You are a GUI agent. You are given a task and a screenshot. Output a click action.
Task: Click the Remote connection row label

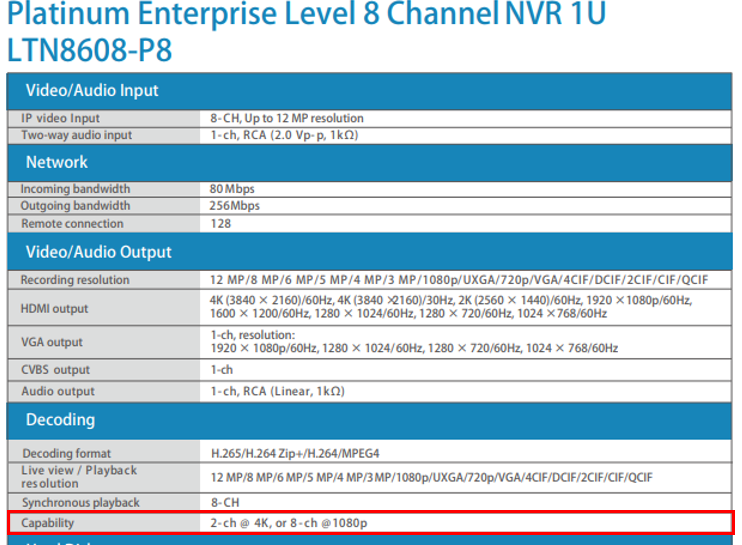[x=72, y=224]
